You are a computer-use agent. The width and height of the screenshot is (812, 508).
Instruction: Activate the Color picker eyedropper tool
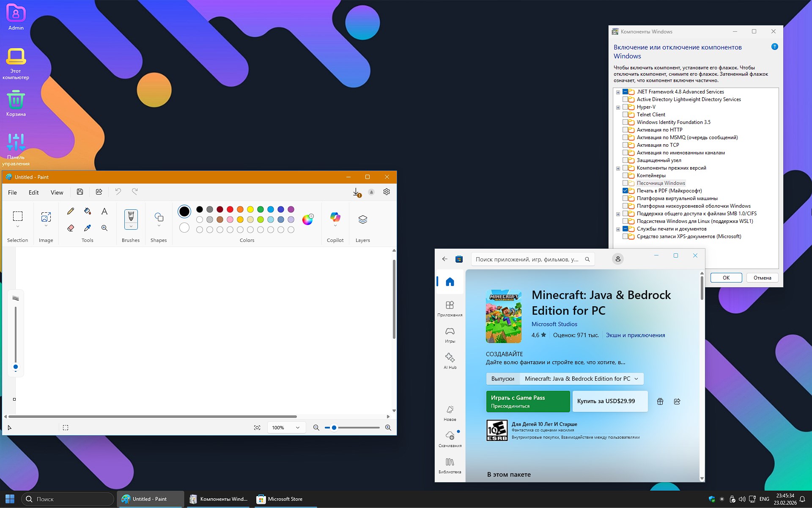tap(88, 228)
